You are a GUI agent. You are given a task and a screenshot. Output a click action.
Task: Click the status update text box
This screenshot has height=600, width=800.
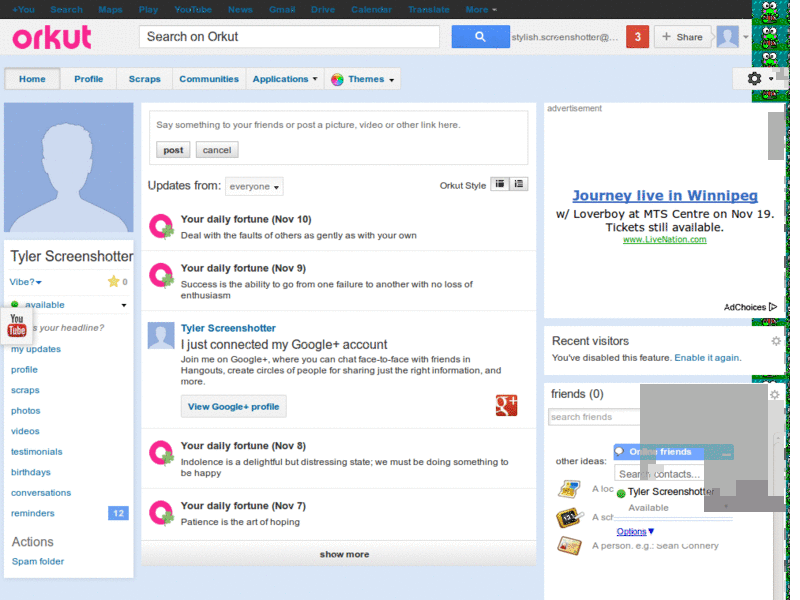click(x=338, y=125)
